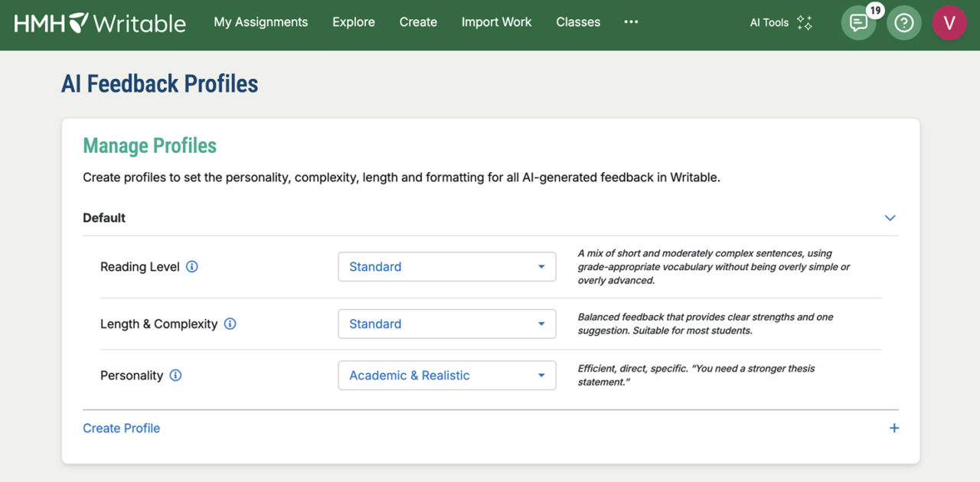Open the Length & Complexity dropdown

point(446,324)
